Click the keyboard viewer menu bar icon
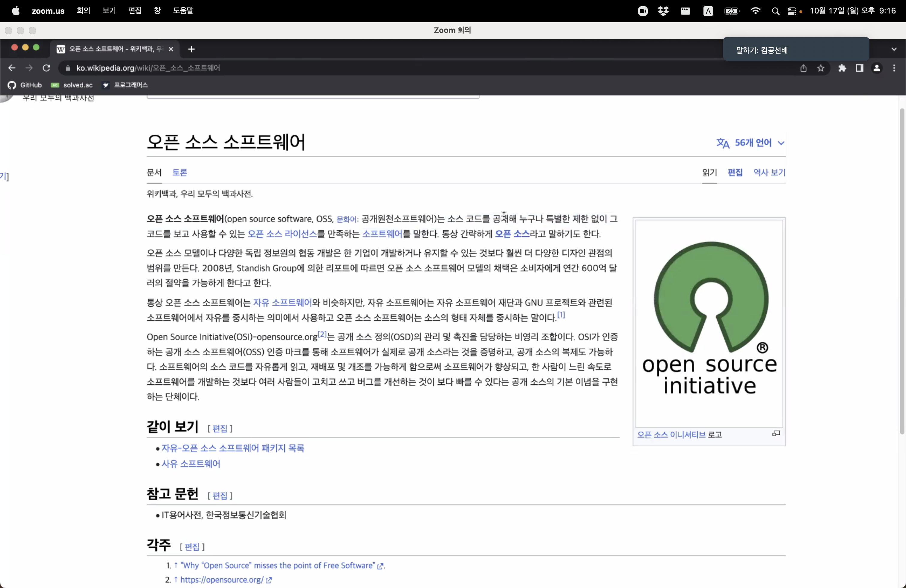The image size is (906, 588). pos(685,11)
